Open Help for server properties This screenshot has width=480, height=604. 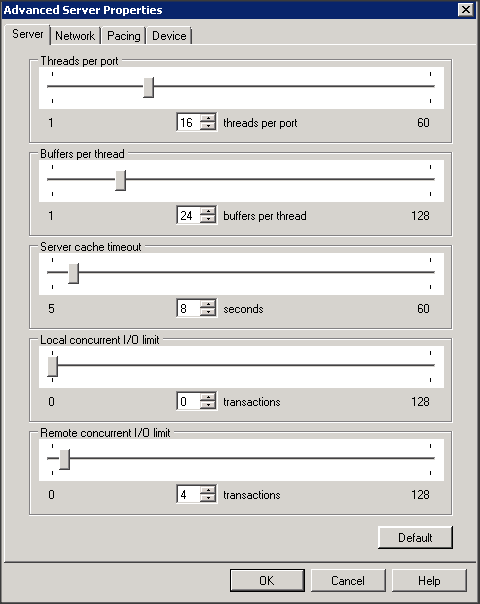(x=429, y=581)
